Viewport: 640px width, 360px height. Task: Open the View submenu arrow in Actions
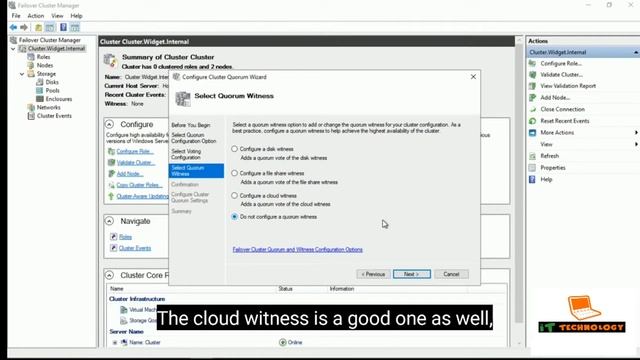click(x=636, y=144)
